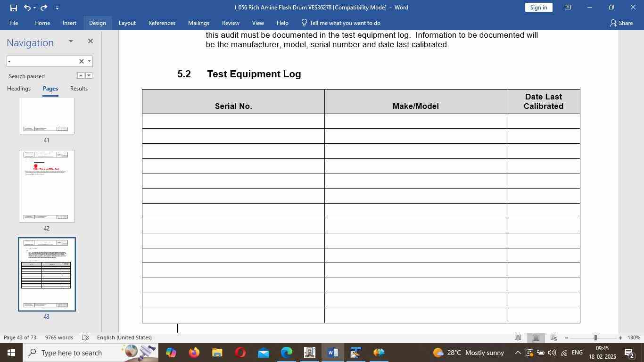The height and width of the screenshot is (362, 644).
Task: Click the 5.2 Test Equipment Log heading
Action: tap(239, 74)
